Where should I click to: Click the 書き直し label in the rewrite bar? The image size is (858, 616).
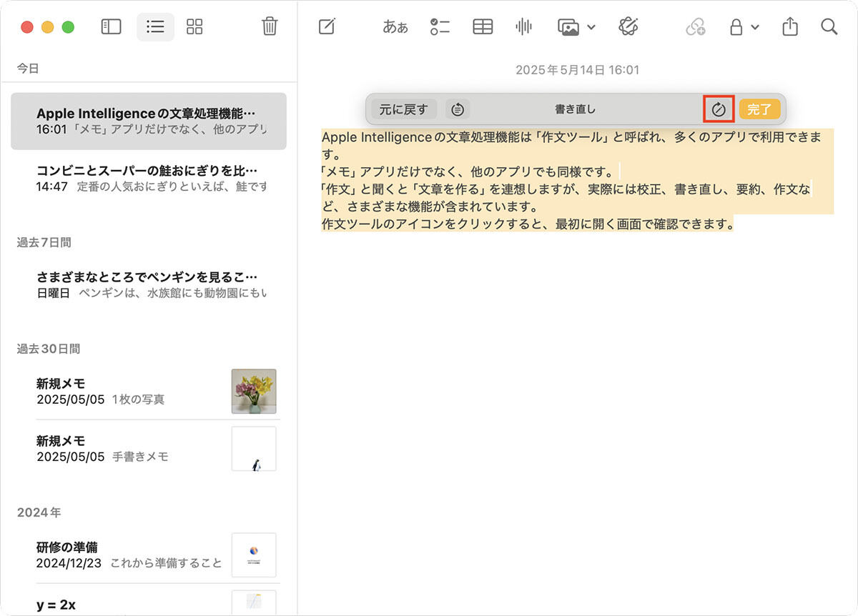[575, 109]
